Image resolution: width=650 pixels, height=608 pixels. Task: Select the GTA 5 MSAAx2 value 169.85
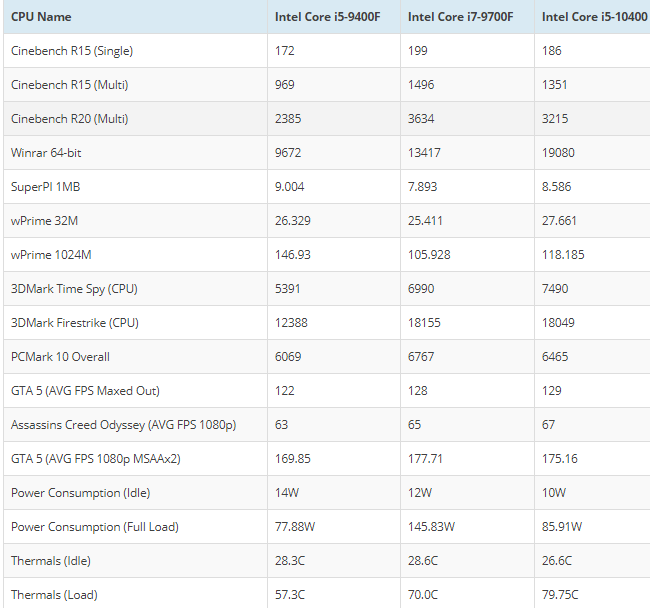293,459
